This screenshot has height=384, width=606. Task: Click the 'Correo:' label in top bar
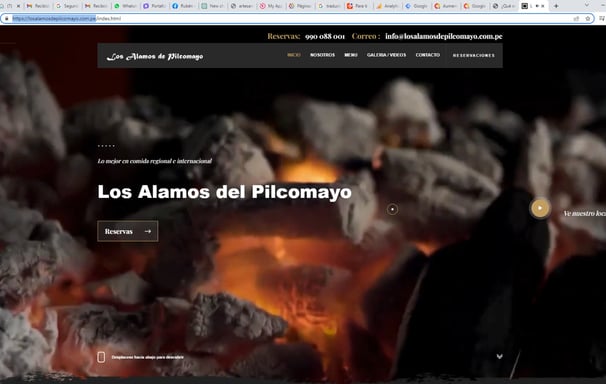coord(366,36)
